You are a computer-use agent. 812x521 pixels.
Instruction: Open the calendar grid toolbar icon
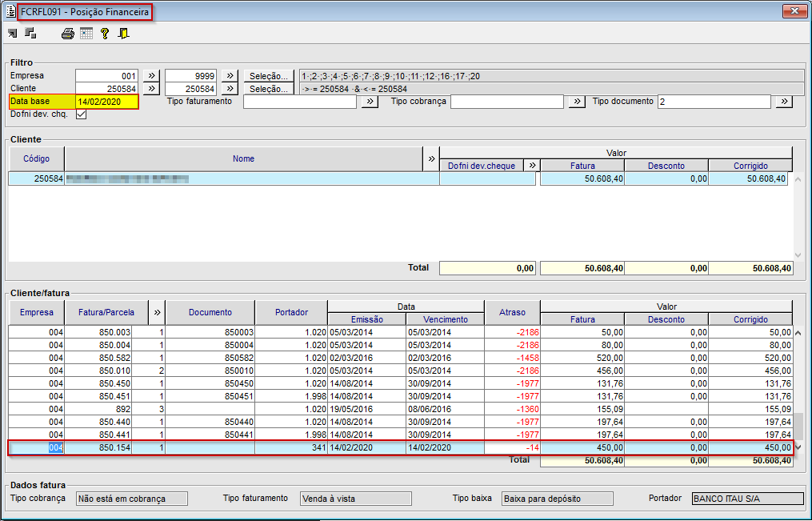coord(86,34)
